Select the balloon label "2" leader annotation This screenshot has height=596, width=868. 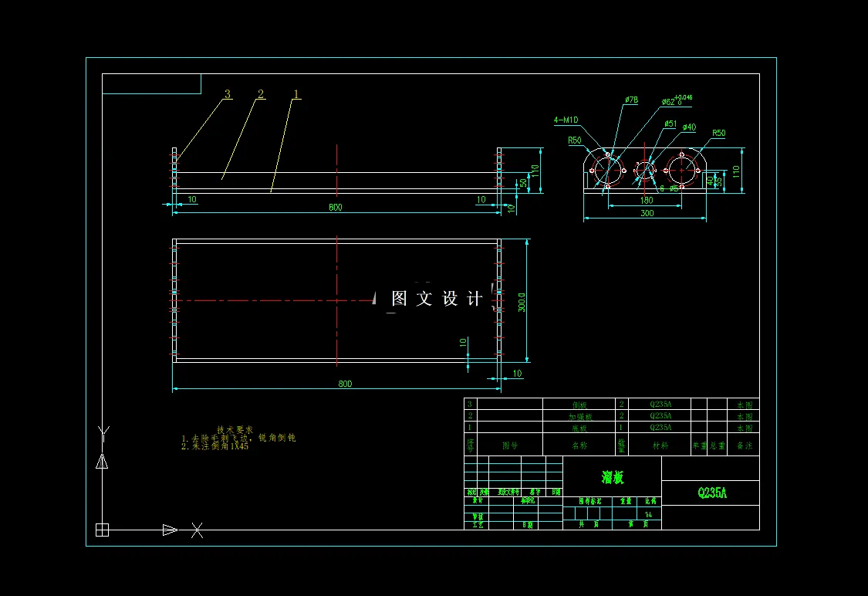[261, 94]
